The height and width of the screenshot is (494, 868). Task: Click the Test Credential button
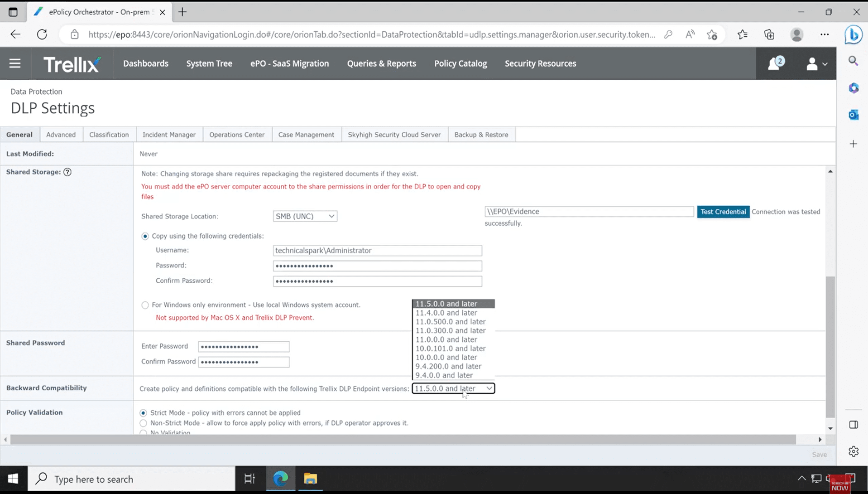723,211
